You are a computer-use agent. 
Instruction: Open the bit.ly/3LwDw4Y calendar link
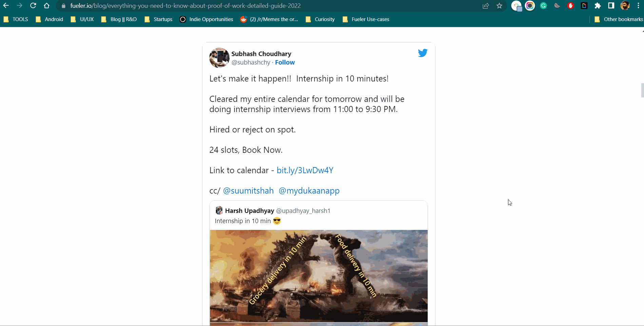pos(305,170)
